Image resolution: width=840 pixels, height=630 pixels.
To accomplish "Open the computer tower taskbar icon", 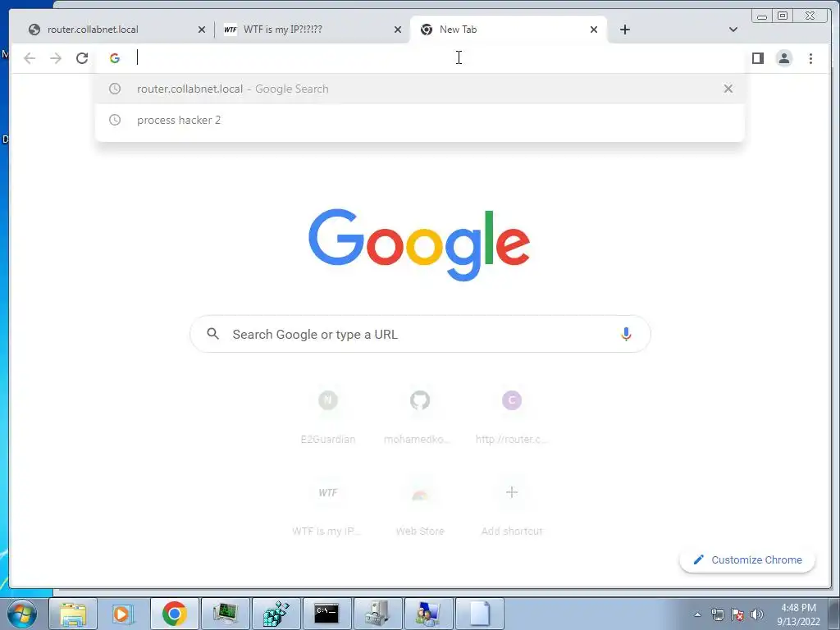I will point(377,614).
